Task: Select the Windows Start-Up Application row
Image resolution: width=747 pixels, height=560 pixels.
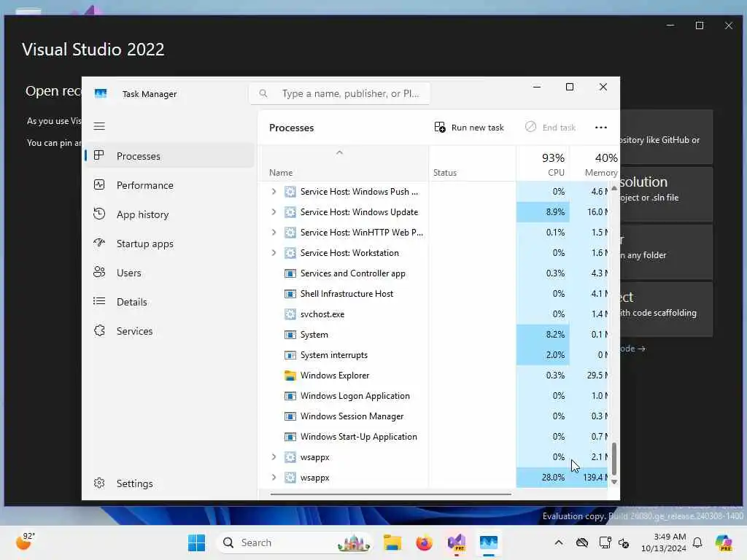Action: click(433, 437)
